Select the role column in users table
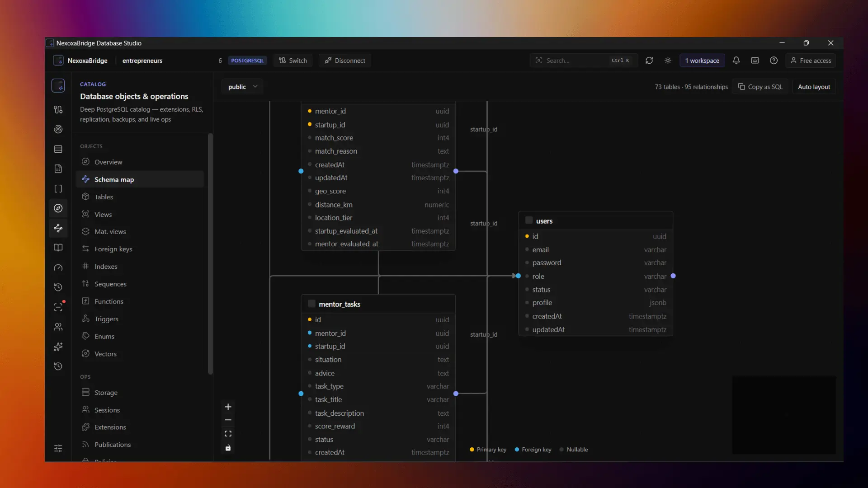Screen dimensions: 868x488 [x=595, y=276]
